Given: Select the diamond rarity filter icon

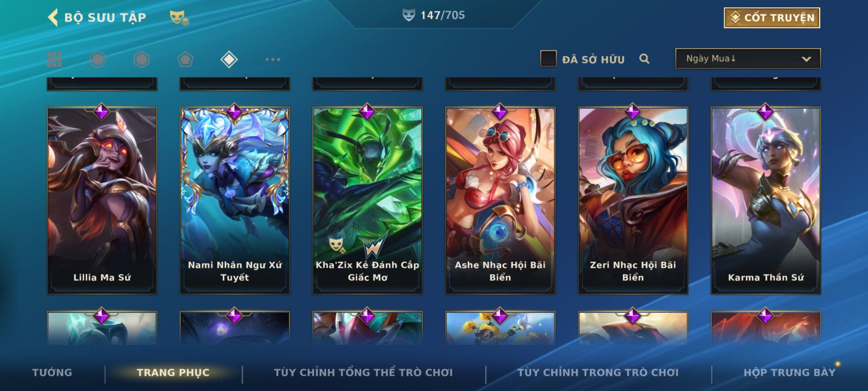Looking at the screenshot, I should pos(229,59).
